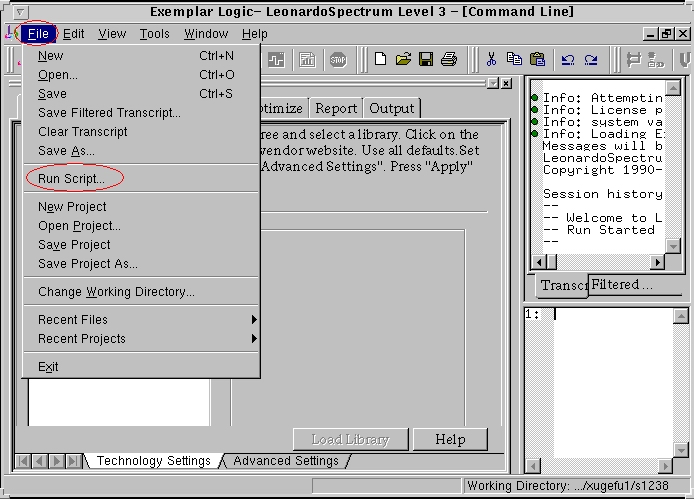
Task: Choose Change Working Directory menu entry
Action: click(116, 292)
